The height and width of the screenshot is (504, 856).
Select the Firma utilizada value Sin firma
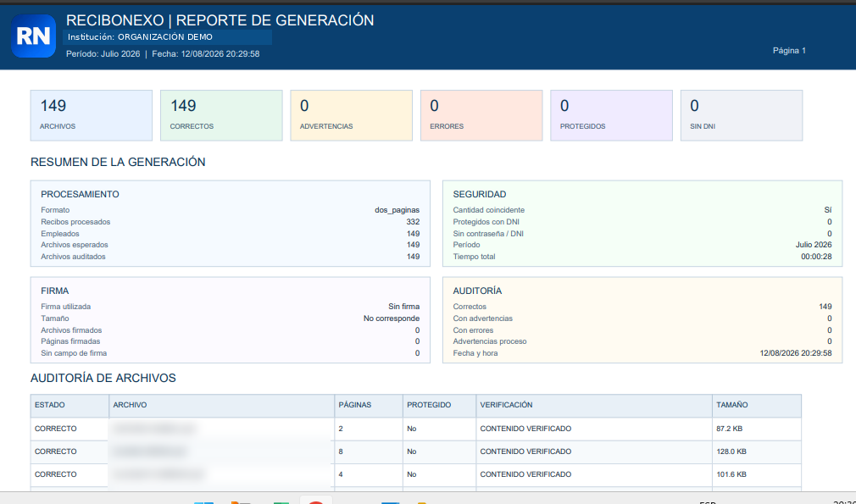tap(404, 307)
